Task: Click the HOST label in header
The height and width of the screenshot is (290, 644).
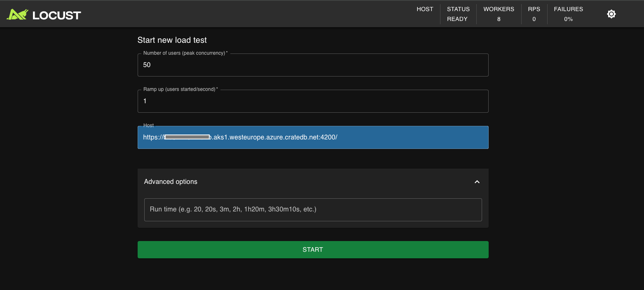Action: point(425,9)
